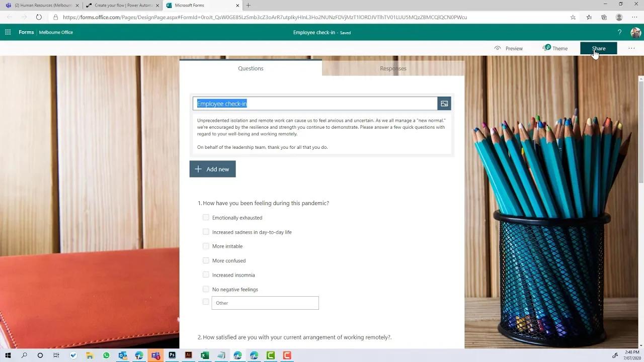Add this page to browser favorites
The width and height of the screenshot is (644, 362).
point(573,17)
